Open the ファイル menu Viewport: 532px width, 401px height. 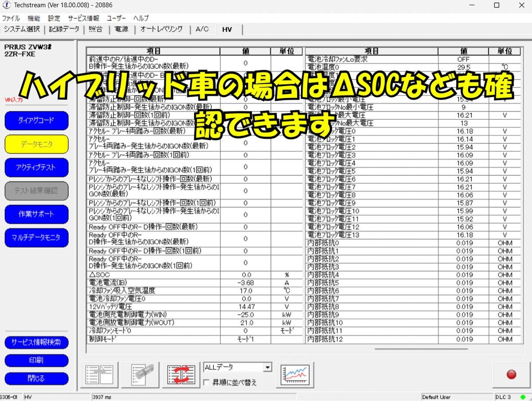pyautogui.click(x=10, y=18)
